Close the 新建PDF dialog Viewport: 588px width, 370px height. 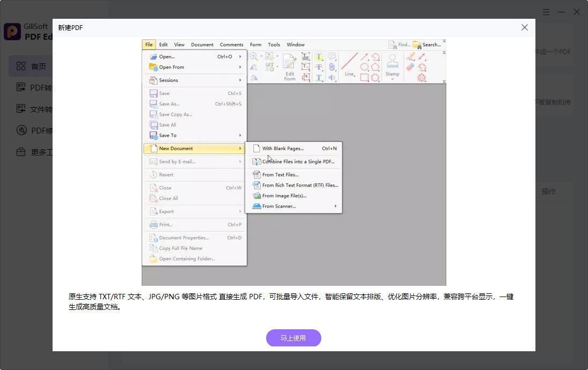point(525,27)
